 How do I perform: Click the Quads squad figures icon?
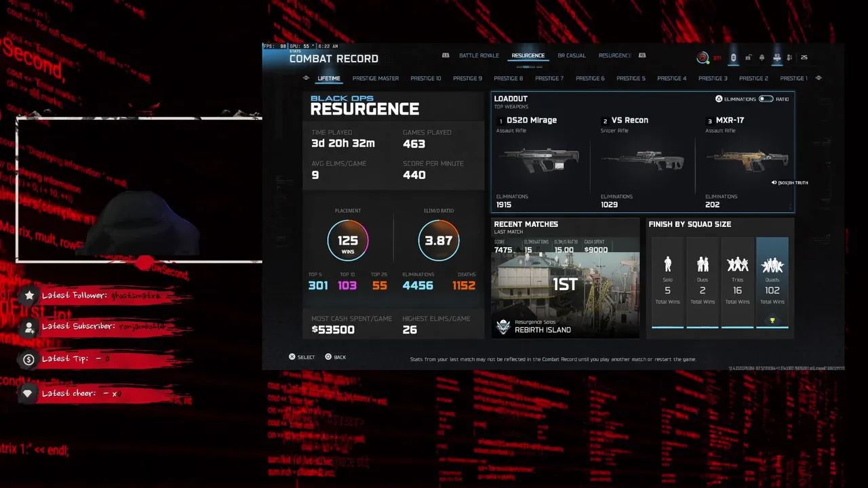(772, 264)
